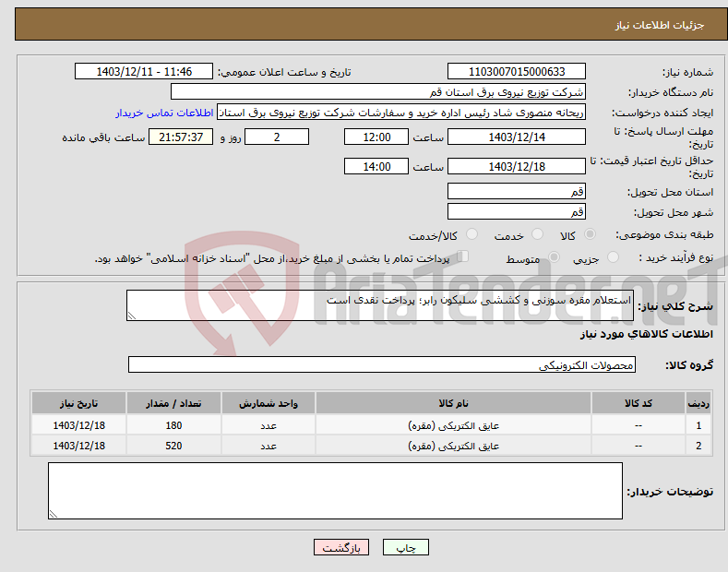Click the تعداد / مقدار column header
This screenshot has height=572, width=728.
click(173, 403)
